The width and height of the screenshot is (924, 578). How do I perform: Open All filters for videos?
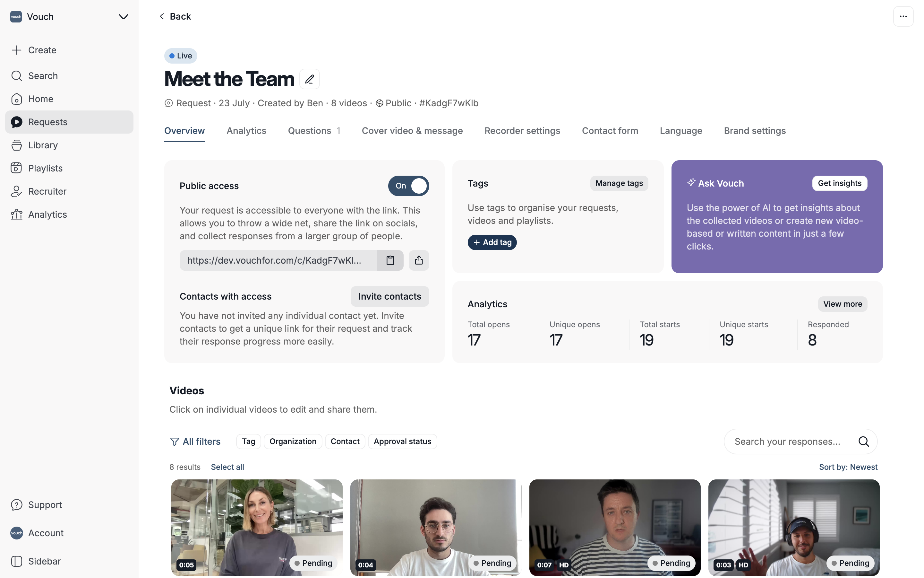(x=195, y=442)
